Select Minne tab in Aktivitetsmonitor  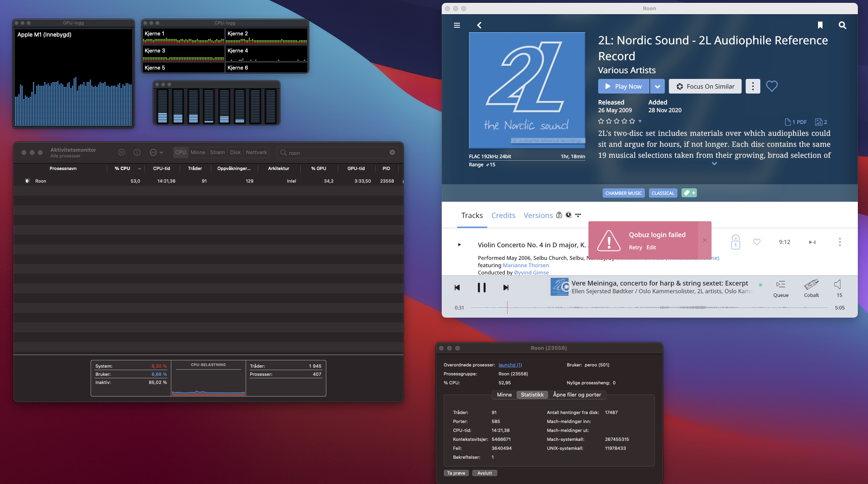tap(198, 152)
